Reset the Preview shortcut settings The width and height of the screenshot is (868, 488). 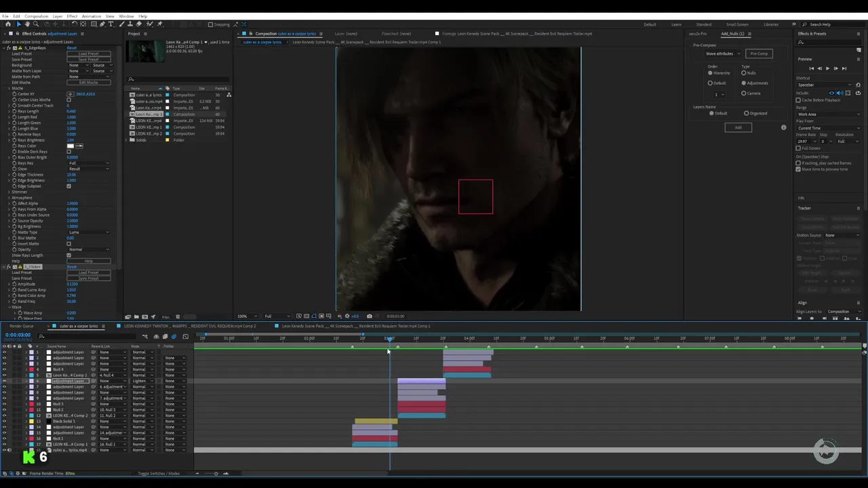(x=858, y=85)
